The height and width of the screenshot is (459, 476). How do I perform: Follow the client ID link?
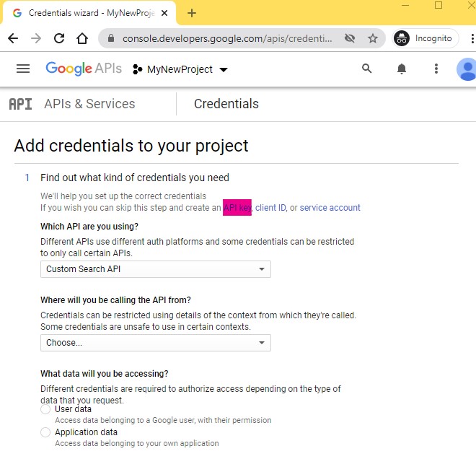pos(270,208)
